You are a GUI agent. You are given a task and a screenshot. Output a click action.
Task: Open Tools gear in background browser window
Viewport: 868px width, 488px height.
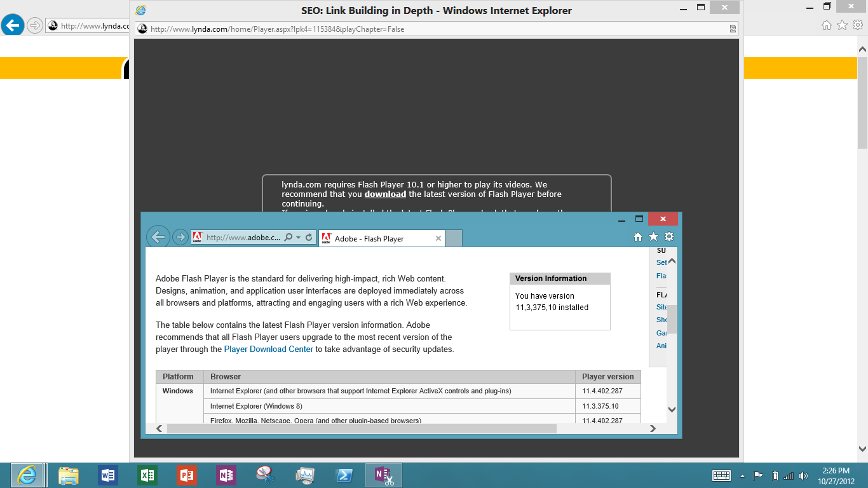pyautogui.click(x=858, y=25)
